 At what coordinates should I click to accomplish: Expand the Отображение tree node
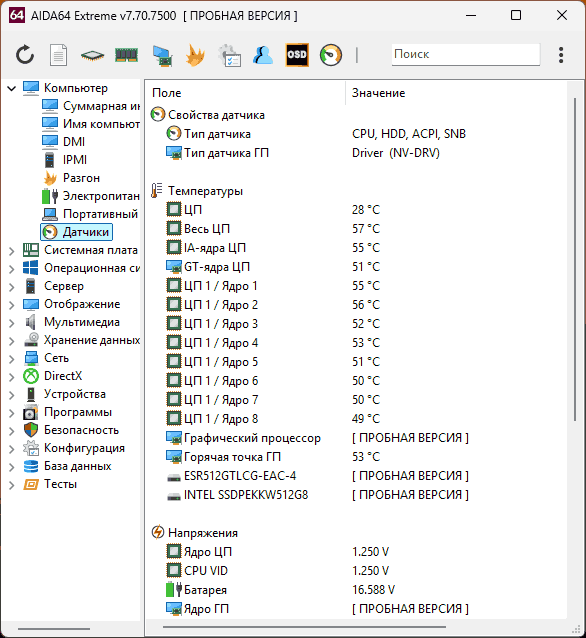tap(12, 304)
